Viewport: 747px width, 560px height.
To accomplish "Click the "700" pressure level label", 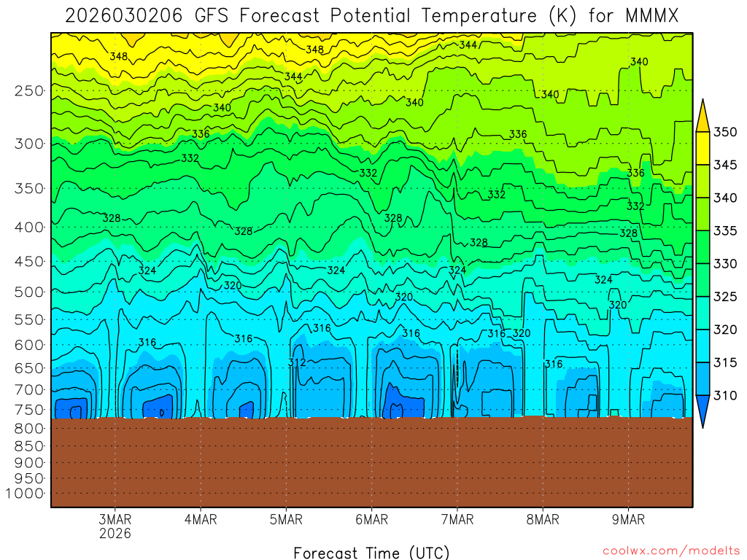I will tap(29, 390).
